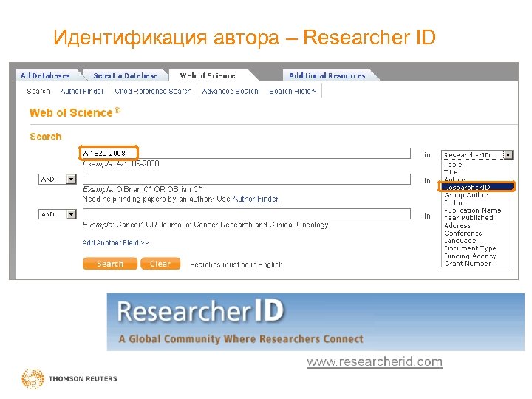Click the third empty search input field
The height and width of the screenshot is (399, 532).
pos(247,214)
